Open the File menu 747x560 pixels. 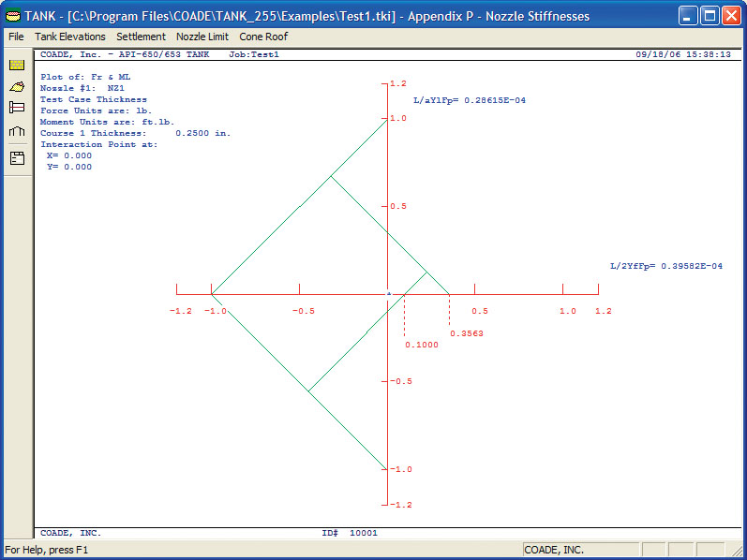coord(16,37)
